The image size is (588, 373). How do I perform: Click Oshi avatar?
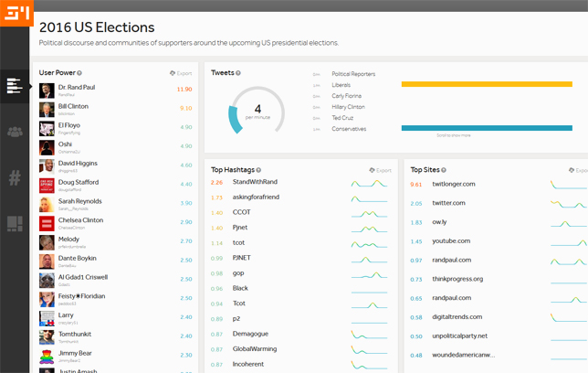(47, 147)
